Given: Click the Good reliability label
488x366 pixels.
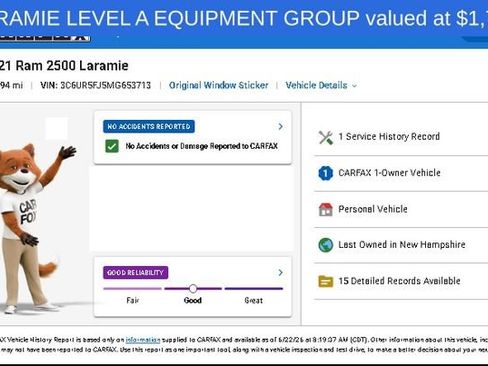Looking at the screenshot, I should [x=193, y=300].
